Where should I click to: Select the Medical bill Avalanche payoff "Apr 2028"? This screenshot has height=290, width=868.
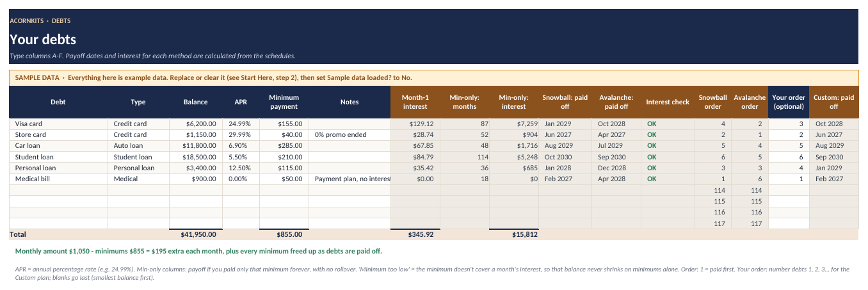(x=616, y=179)
